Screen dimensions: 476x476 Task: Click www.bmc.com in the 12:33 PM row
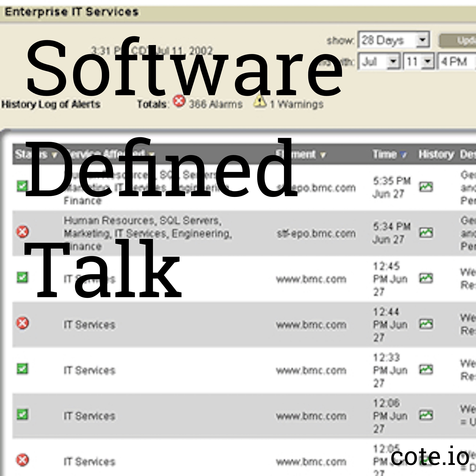(x=311, y=370)
